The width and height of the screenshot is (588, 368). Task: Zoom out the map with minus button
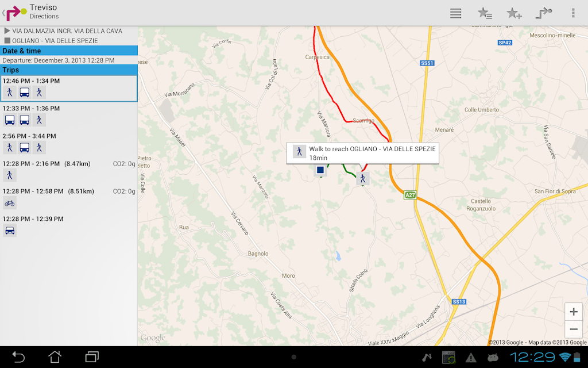pyautogui.click(x=574, y=329)
